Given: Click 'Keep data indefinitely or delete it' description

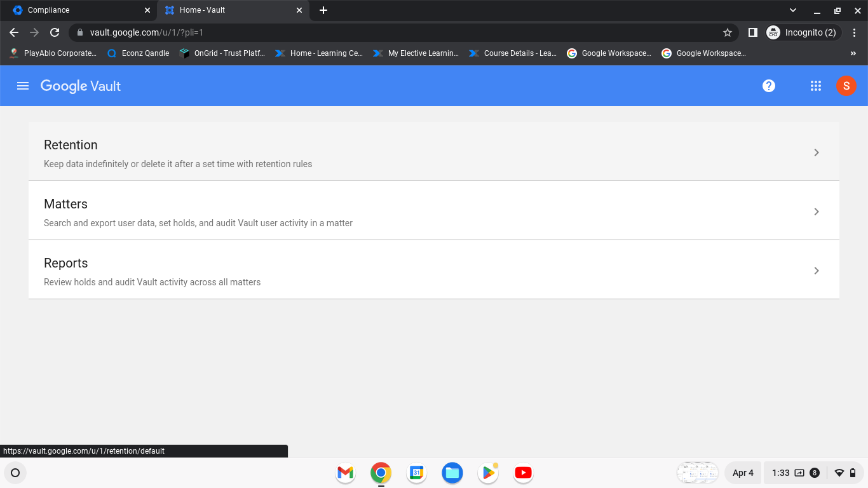Looking at the screenshot, I should click(178, 164).
